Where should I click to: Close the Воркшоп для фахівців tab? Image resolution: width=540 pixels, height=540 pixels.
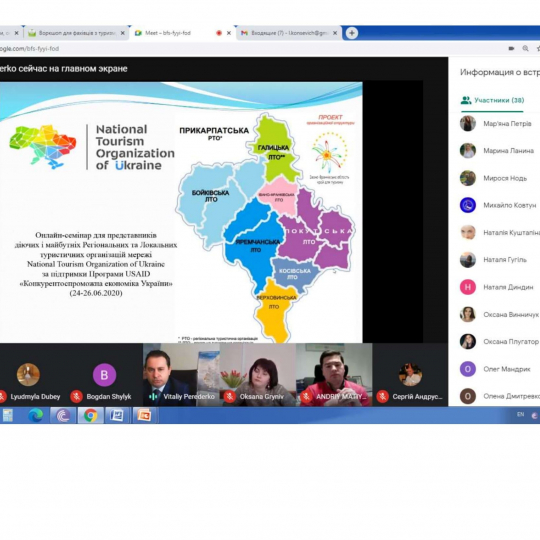123,33
